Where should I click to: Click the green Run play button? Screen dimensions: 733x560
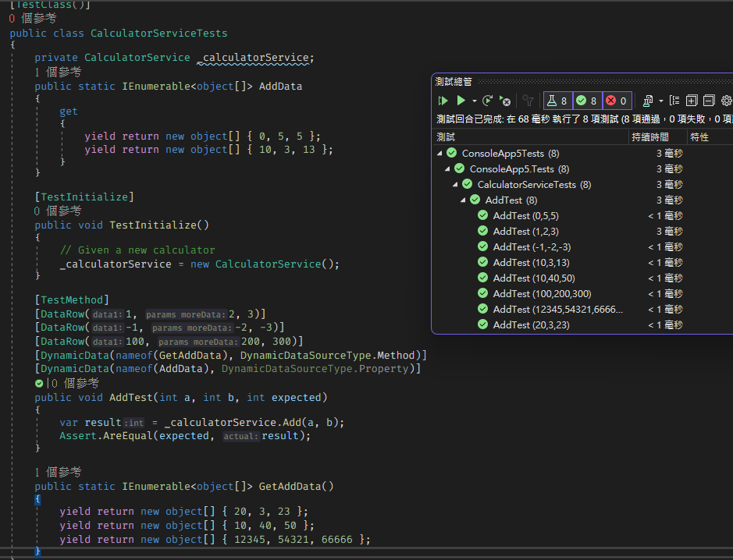click(461, 101)
